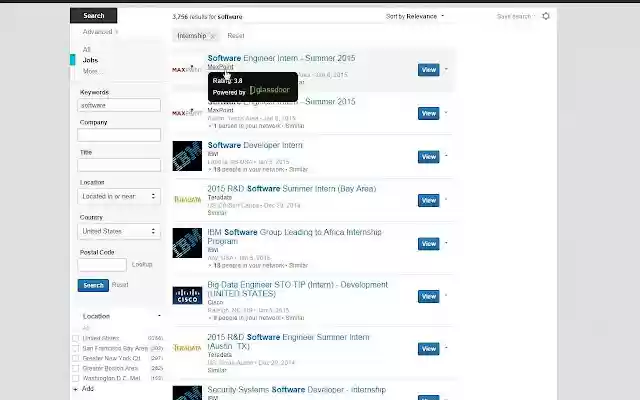The height and width of the screenshot is (400, 640).
Task: Click the Postal Code Lookup link
Action: click(142, 264)
